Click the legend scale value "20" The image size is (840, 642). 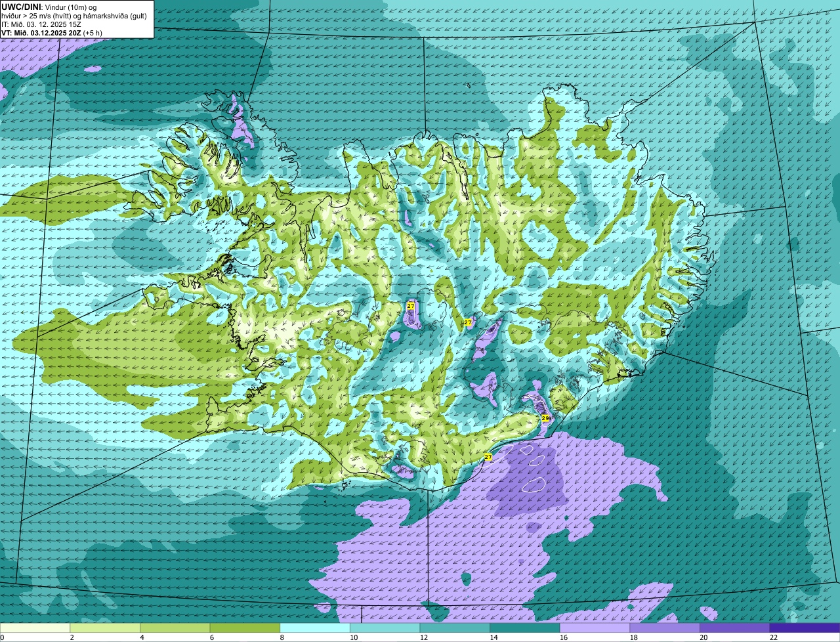click(703, 637)
